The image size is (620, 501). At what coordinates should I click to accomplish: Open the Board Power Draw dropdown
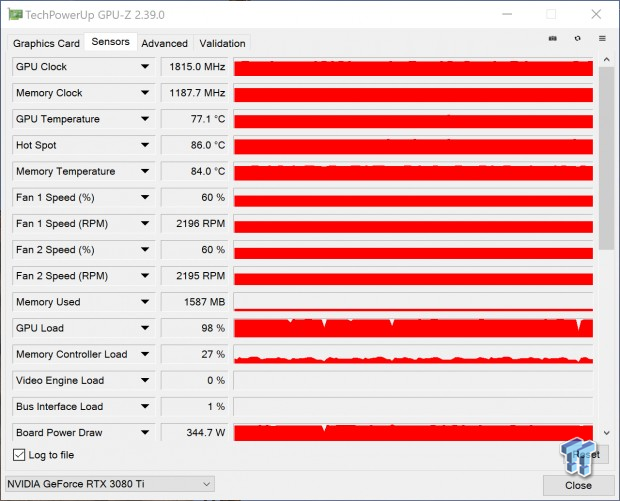(145, 432)
